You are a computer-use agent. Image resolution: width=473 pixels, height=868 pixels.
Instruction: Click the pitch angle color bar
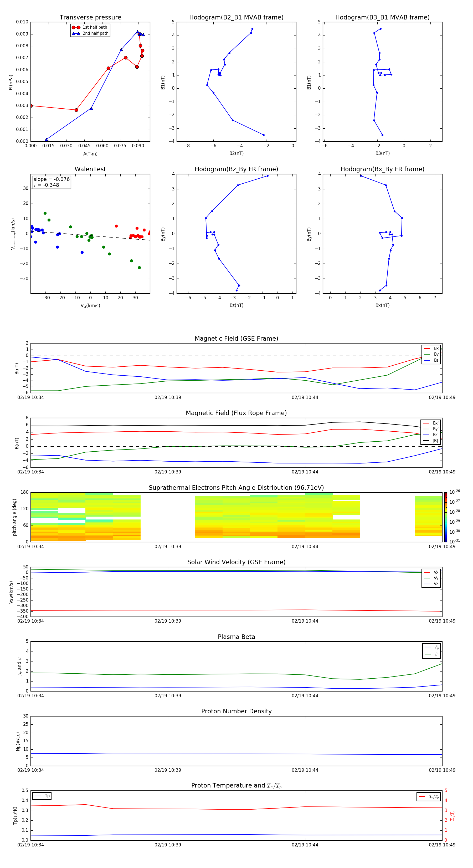[446, 517]
